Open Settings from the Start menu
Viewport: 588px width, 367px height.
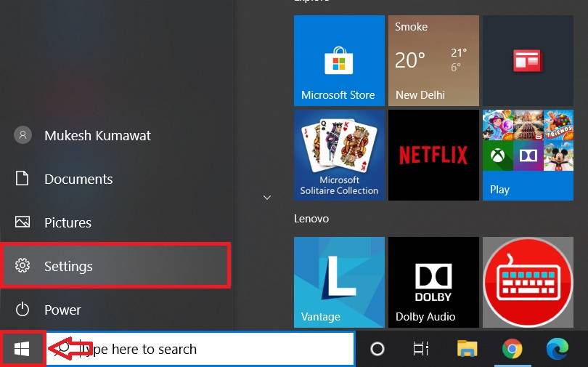pyautogui.click(x=115, y=266)
